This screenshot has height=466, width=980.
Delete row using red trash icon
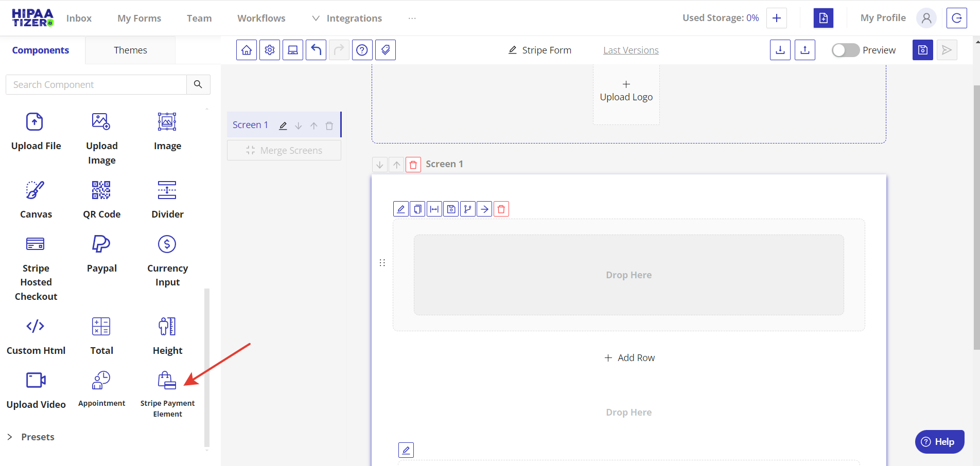(501, 209)
